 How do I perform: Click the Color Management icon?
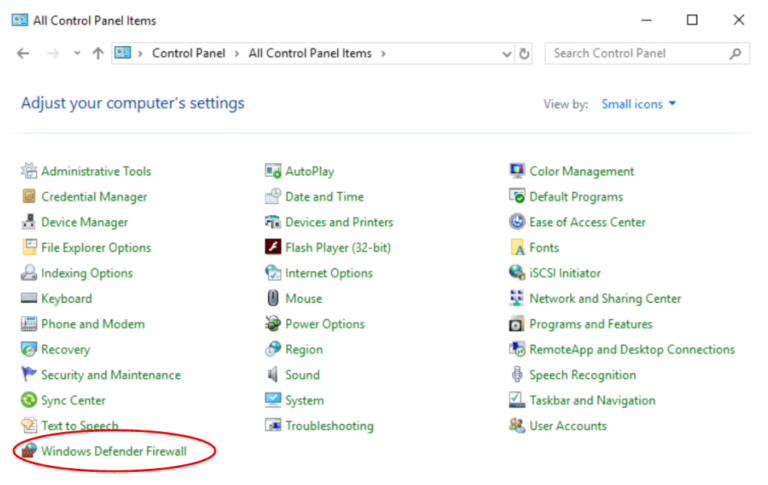pyautogui.click(x=517, y=171)
